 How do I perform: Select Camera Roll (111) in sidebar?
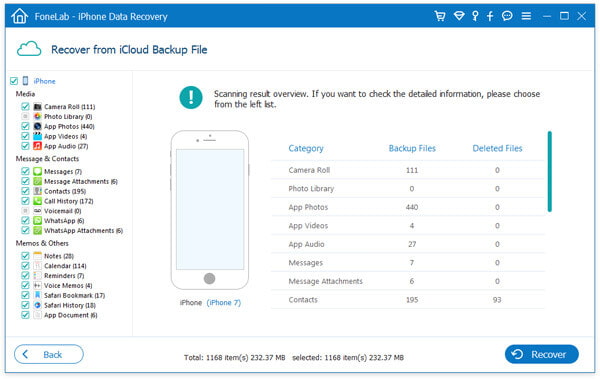[x=69, y=107]
